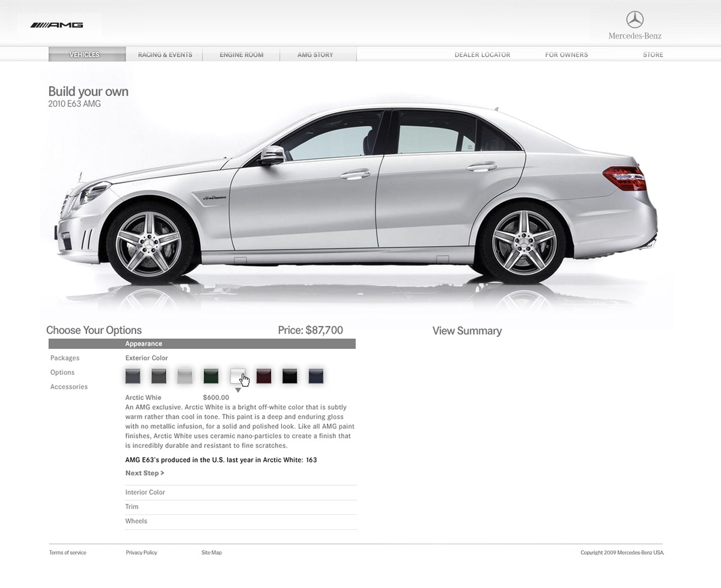721x588 pixels.
Task: Expand the Interior Color section
Action: (241, 493)
